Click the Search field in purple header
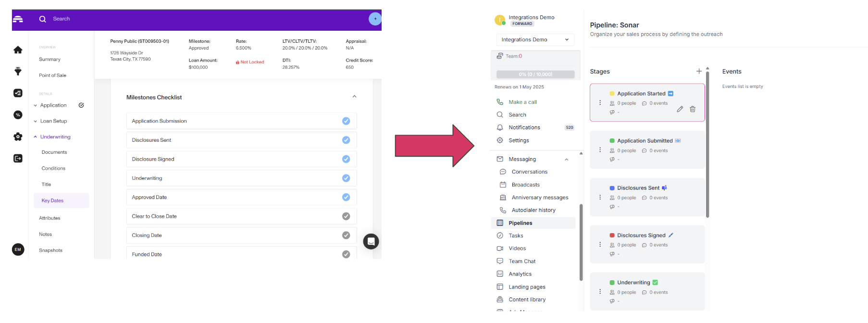The width and height of the screenshot is (868, 323). pos(61,19)
